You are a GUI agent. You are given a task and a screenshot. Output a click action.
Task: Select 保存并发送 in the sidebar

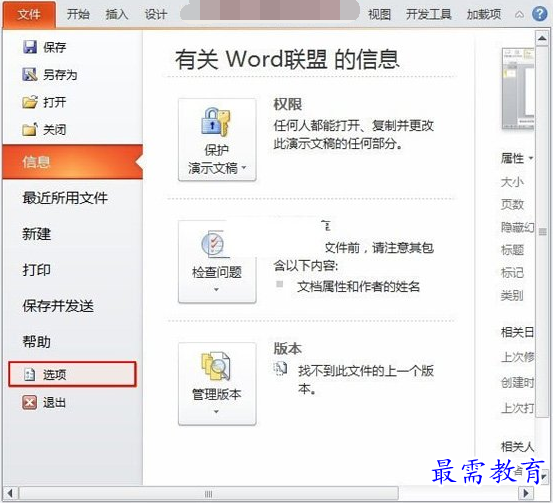(58, 306)
